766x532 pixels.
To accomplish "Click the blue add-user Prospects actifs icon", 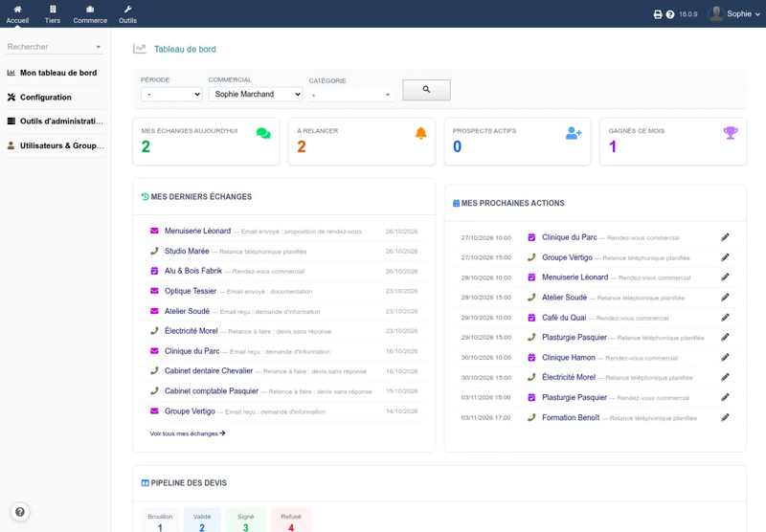I will [x=574, y=133].
